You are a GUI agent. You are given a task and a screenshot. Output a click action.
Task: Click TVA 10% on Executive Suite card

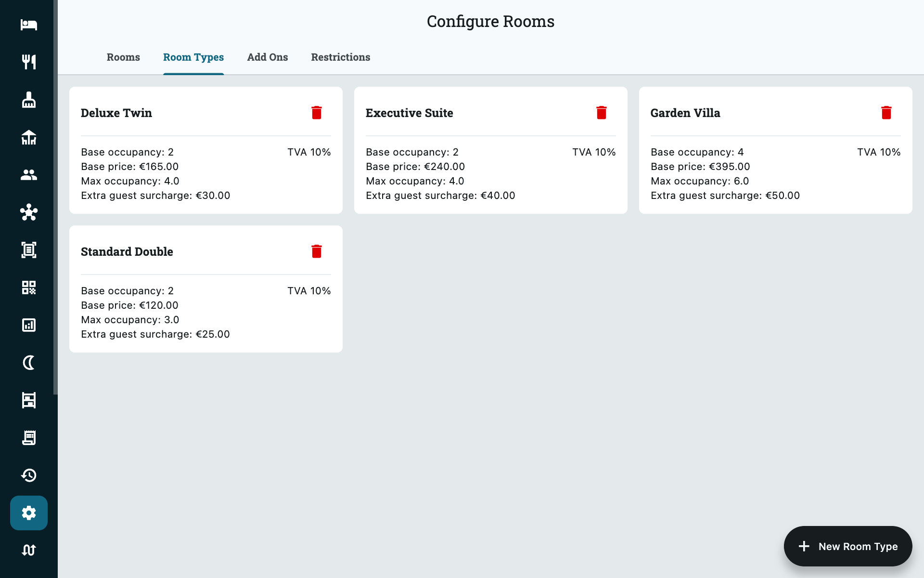coord(594,152)
